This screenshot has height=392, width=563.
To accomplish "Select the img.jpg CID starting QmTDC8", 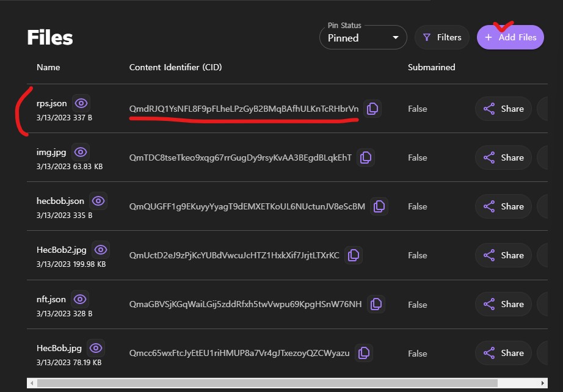I will tap(240, 158).
